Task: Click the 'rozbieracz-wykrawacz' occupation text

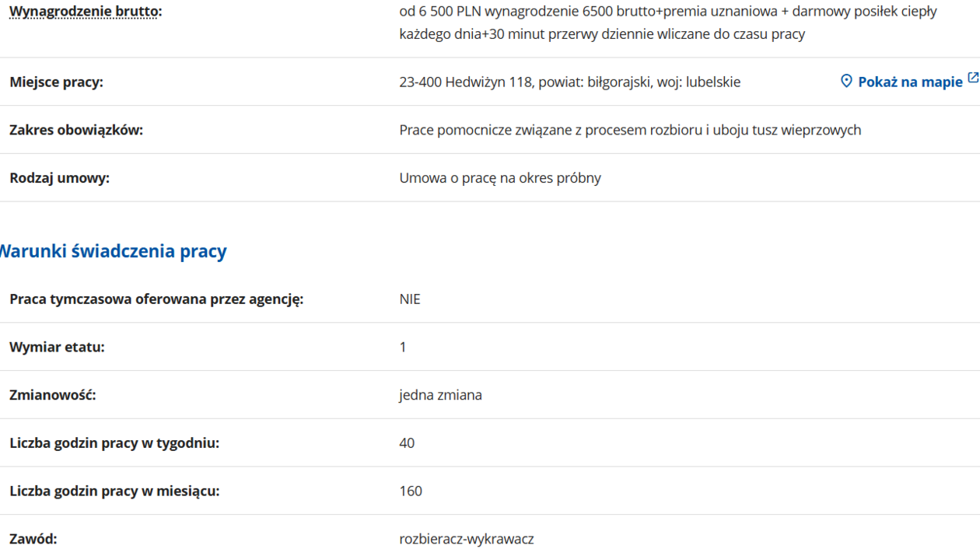Action: click(467, 539)
